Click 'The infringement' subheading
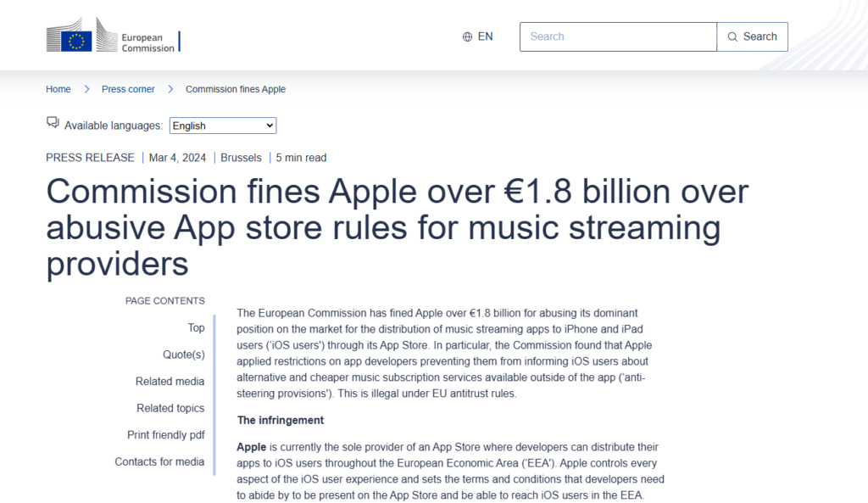 tap(280, 421)
